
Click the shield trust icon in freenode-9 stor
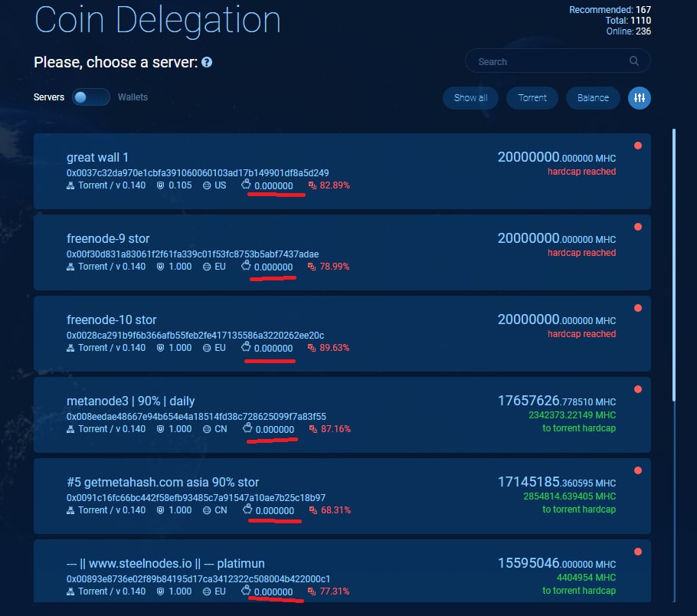pyautogui.click(x=161, y=267)
